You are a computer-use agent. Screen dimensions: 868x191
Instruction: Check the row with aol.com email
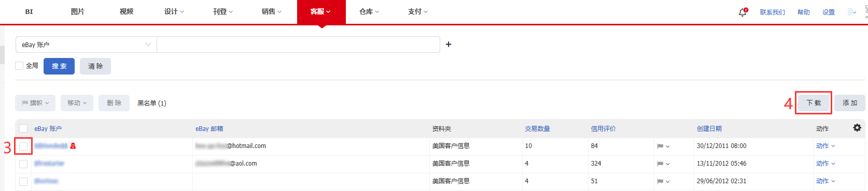click(23, 164)
